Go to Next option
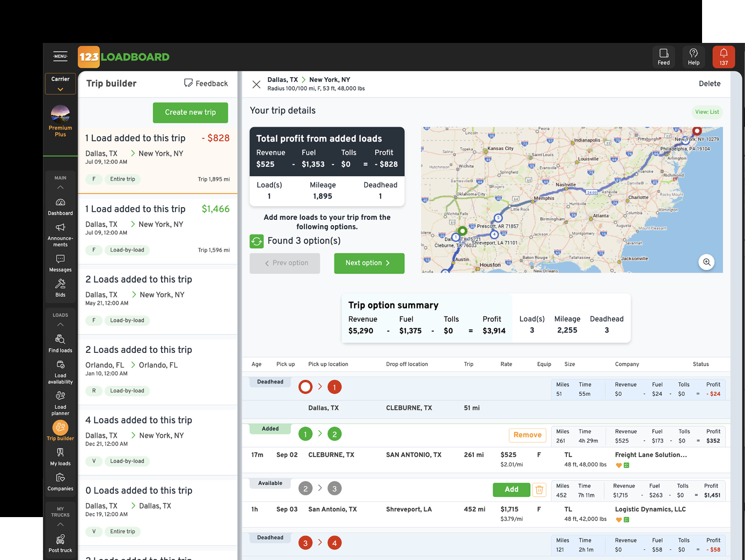 [x=369, y=263]
